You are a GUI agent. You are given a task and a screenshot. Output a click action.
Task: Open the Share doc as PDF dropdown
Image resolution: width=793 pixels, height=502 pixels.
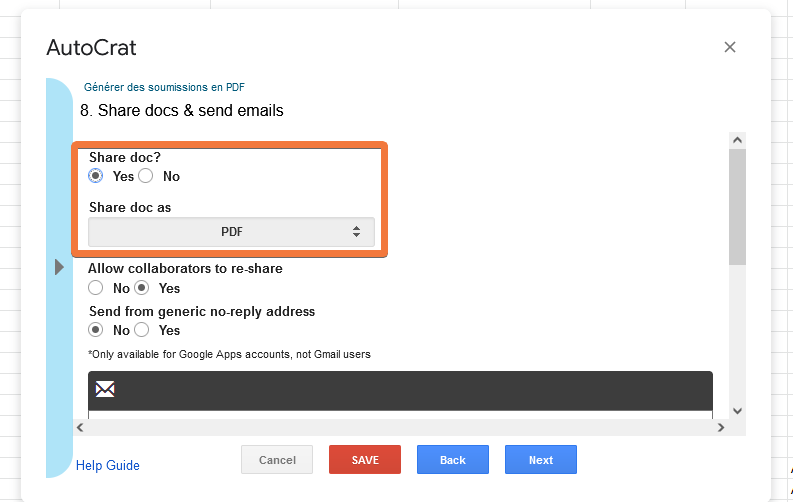click(x=231, y=232)
